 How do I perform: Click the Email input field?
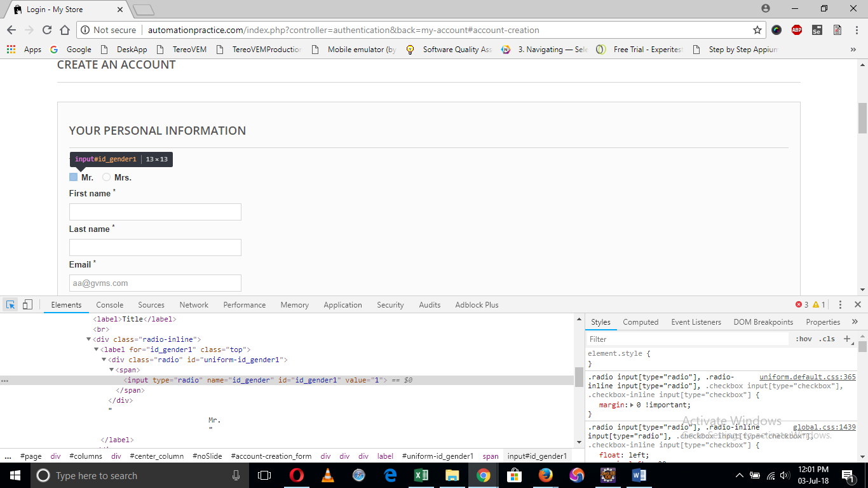[155, 283]
